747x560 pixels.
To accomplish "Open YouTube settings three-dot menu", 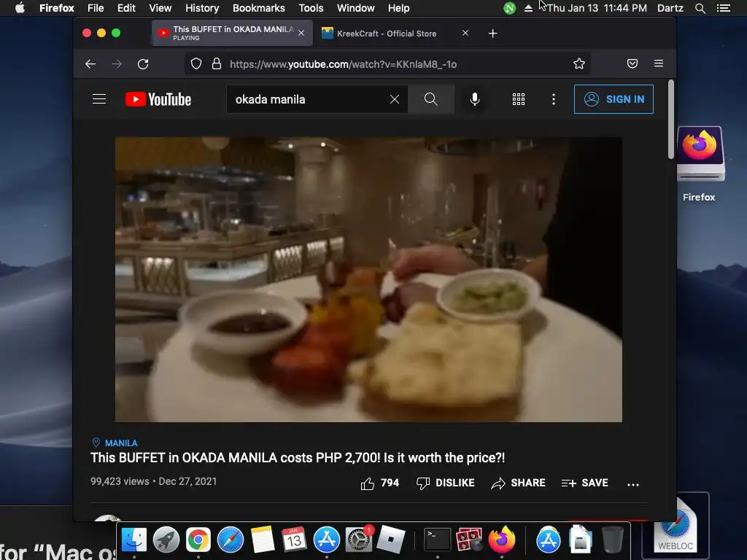I will [553, 99].
